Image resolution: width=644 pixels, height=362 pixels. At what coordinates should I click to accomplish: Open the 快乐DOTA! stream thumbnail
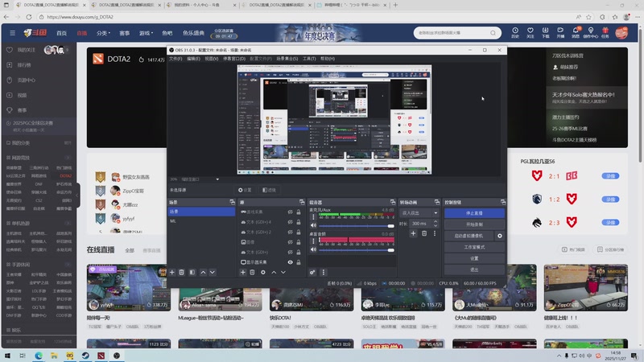click(312, 287)
